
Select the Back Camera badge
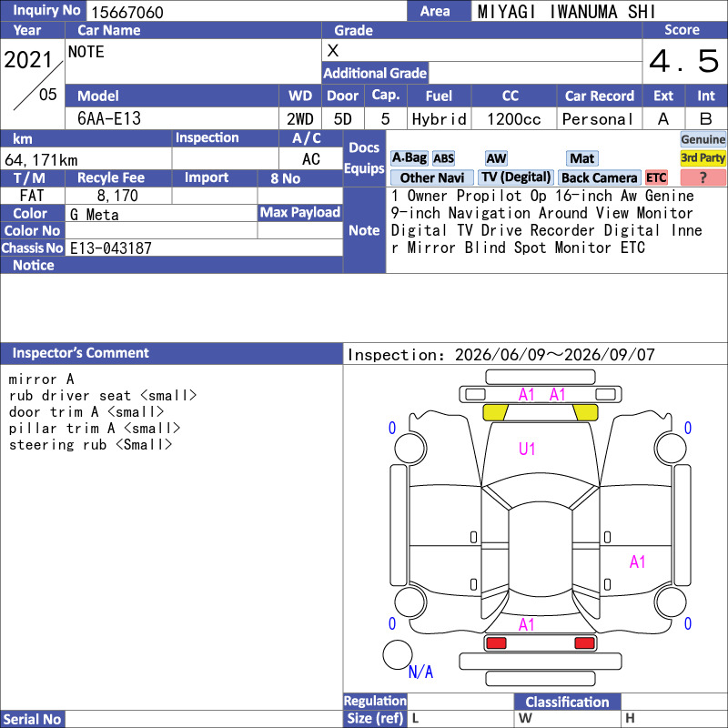(599, 177)
